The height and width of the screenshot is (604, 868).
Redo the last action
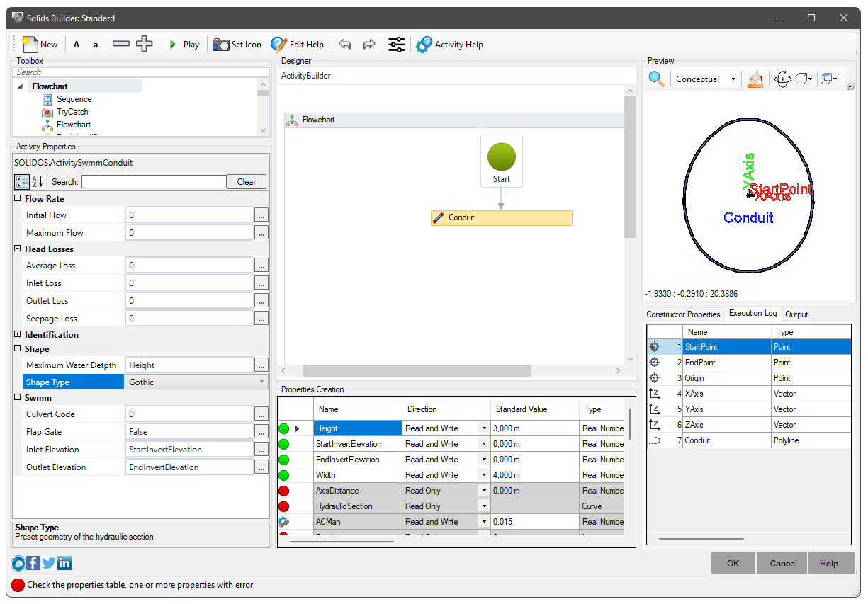368,45
